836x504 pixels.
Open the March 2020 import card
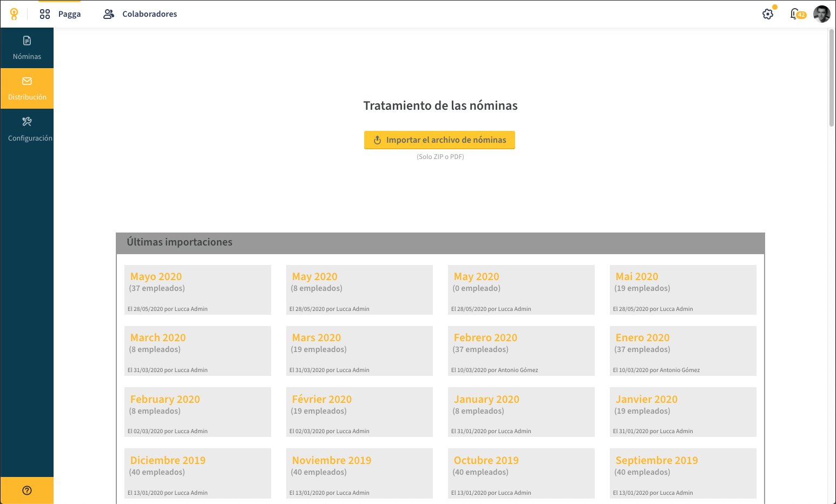(198, 351)
